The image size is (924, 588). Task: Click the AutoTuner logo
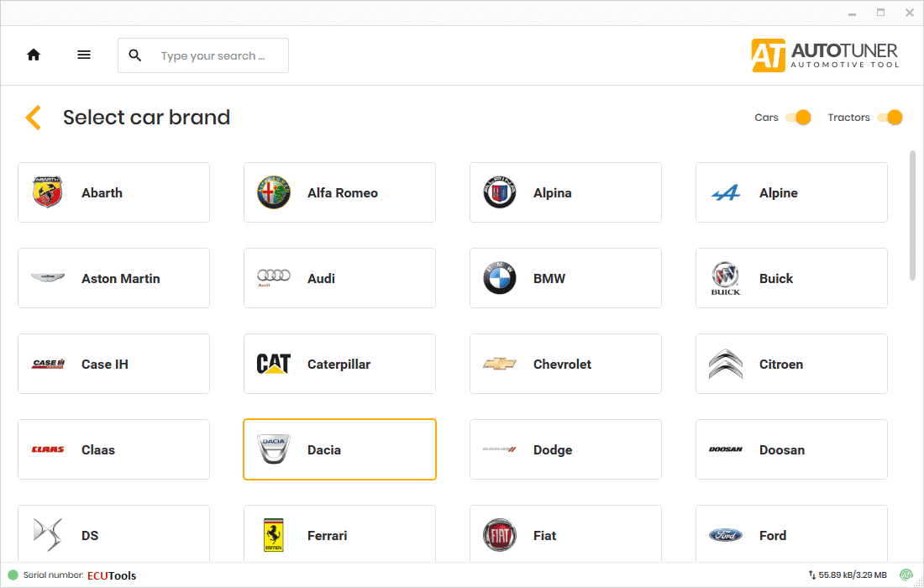[825, 55]
